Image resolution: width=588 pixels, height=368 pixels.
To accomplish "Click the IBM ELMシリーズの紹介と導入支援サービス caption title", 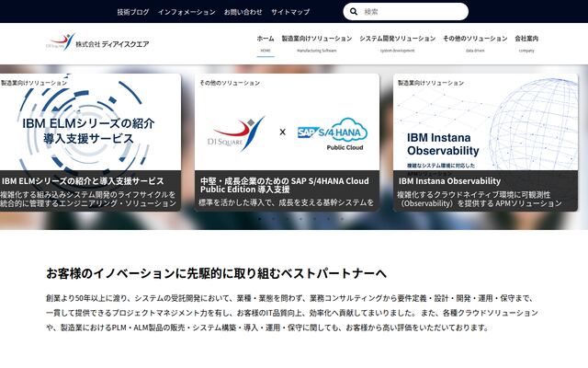I will tap(83, 181).
